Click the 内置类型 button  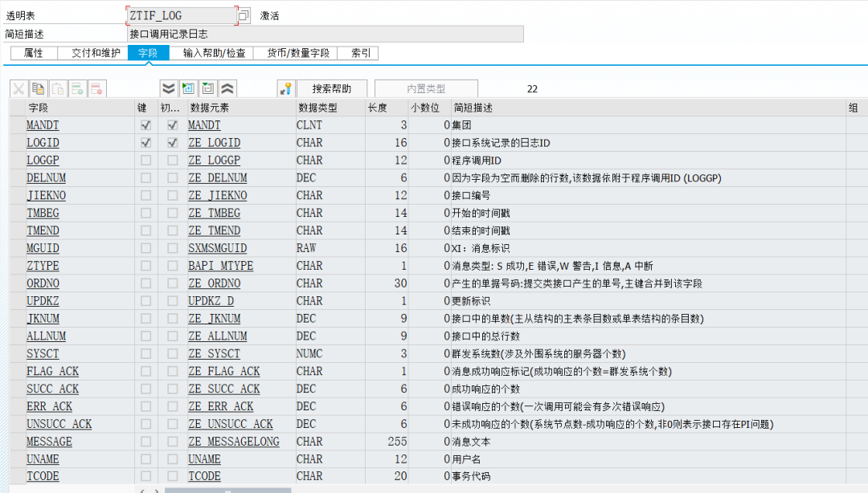426,88
